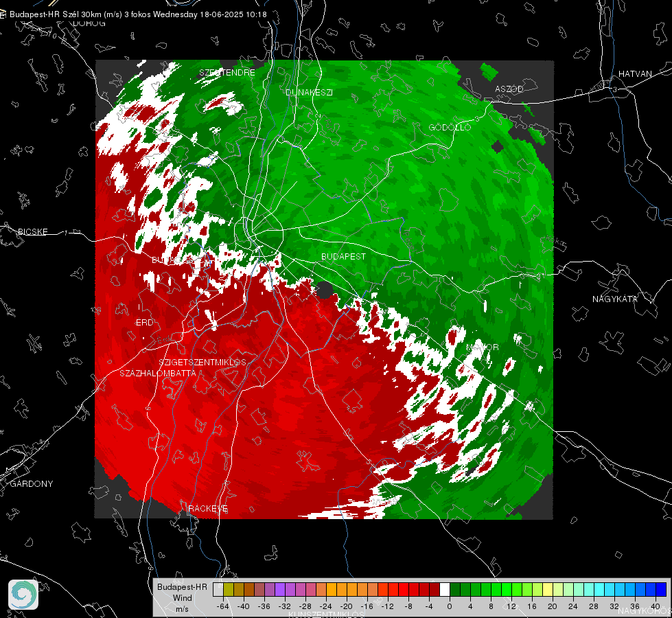Click the dark radar site circle near Budapest
The image size is (672, 618).
tap(325, 290)
